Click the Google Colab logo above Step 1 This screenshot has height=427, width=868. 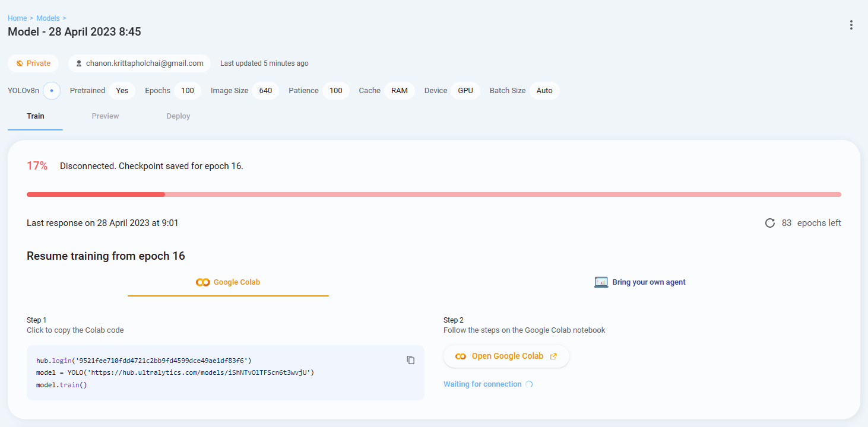(x=203, y=282)
